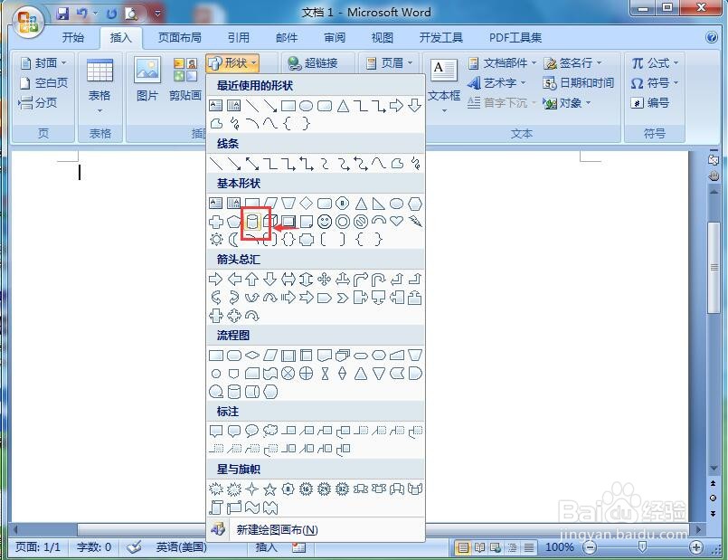
Task: Switch to the 视图 View tab
Action: pyautogui.click(x=383, y=37)
